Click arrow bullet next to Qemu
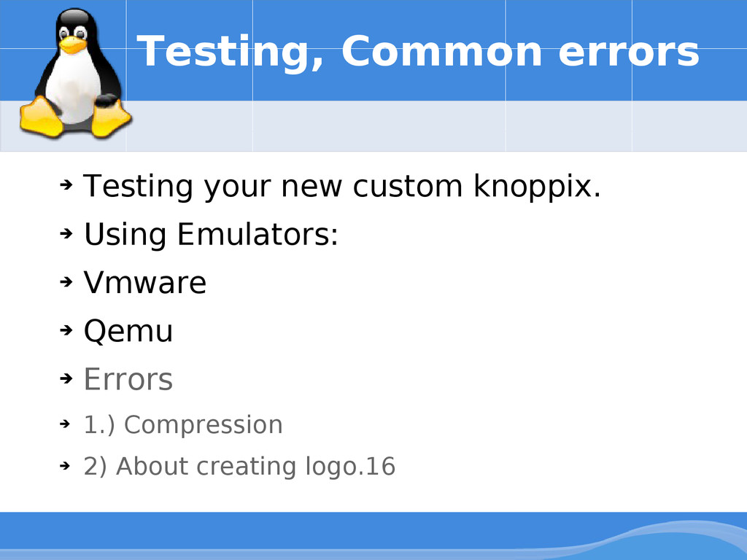Viewport: 747px width, 560px height. [66, 330]
